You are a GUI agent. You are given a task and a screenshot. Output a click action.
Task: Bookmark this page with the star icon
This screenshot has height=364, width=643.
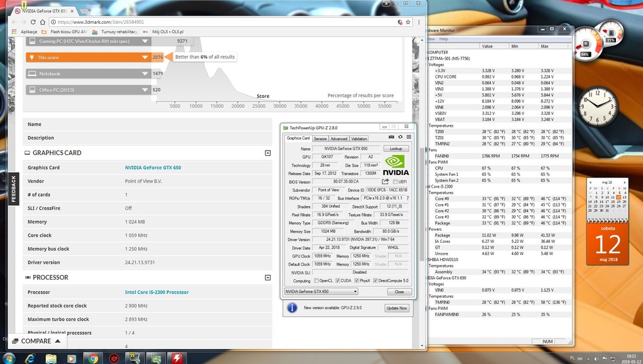pos(408,22)
